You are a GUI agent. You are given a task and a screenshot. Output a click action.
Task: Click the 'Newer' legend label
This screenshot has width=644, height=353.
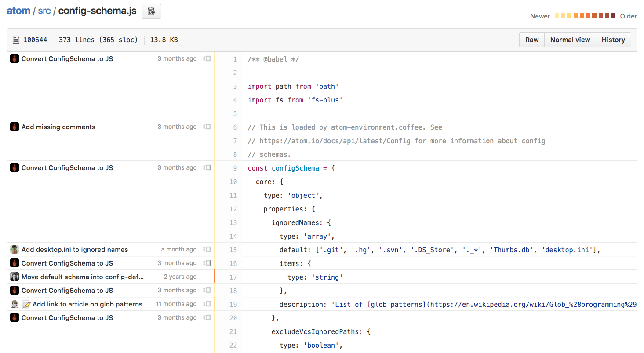tap(540, 16)
